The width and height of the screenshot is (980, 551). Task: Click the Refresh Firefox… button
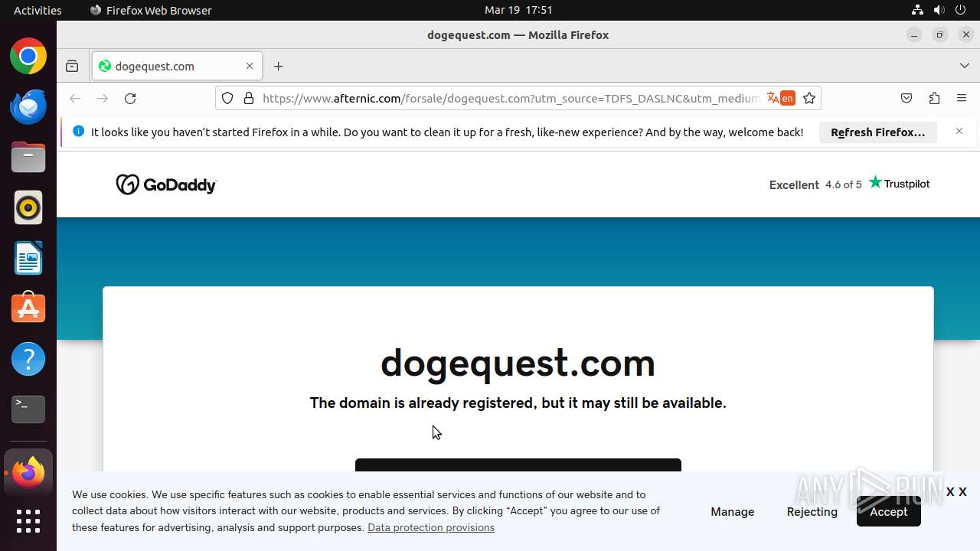(878, 132)
